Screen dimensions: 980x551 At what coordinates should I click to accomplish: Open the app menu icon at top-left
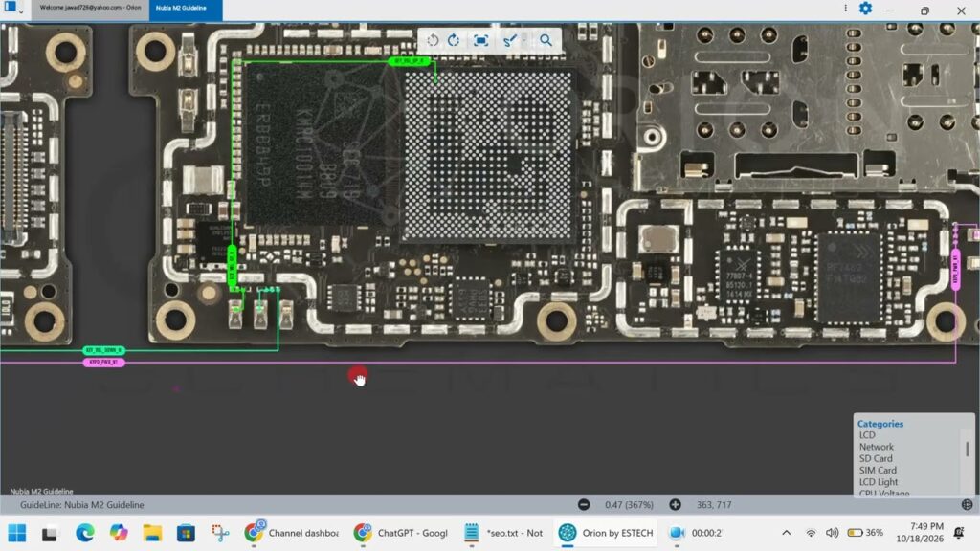click(11, 7)
